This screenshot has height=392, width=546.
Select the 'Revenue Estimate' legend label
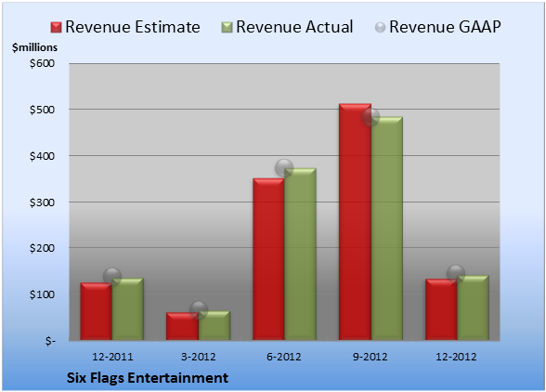pos(133,27)
